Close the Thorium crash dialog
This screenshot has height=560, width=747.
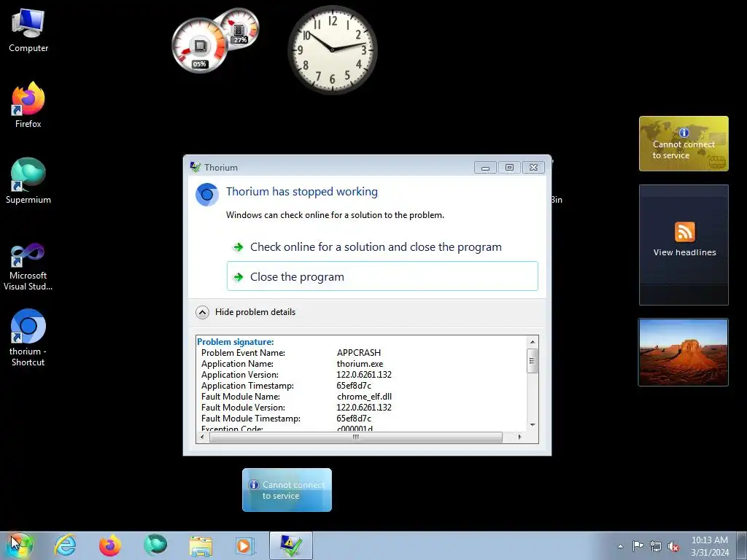coord(533,168)
